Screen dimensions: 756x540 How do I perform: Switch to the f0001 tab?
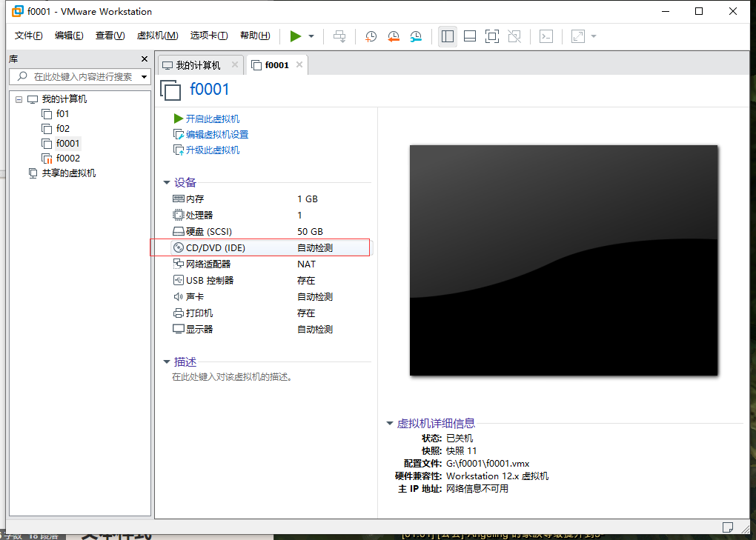click(x=276, y=65)
